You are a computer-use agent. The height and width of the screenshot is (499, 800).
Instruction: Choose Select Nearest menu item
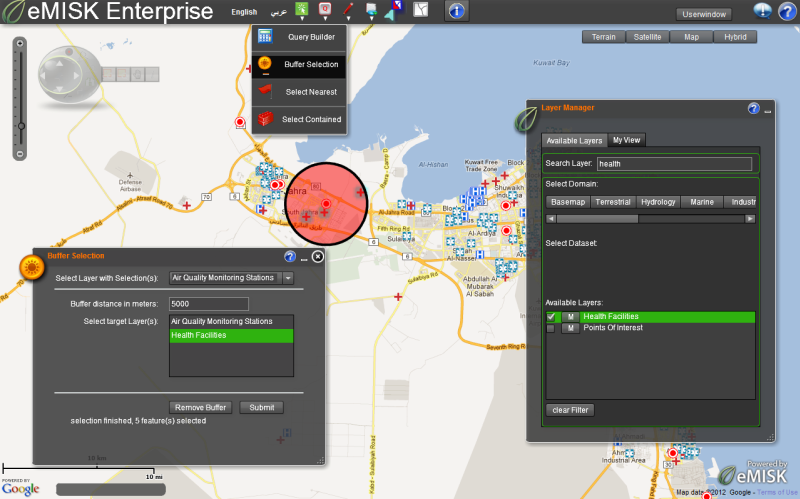299,92
